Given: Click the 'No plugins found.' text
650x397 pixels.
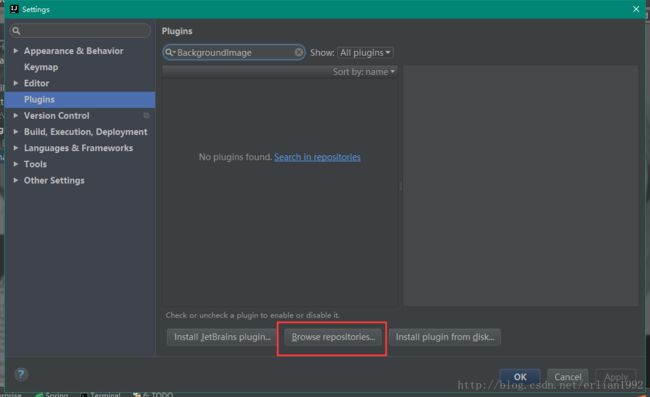Looking at the screenshot, I should [235, 157].
